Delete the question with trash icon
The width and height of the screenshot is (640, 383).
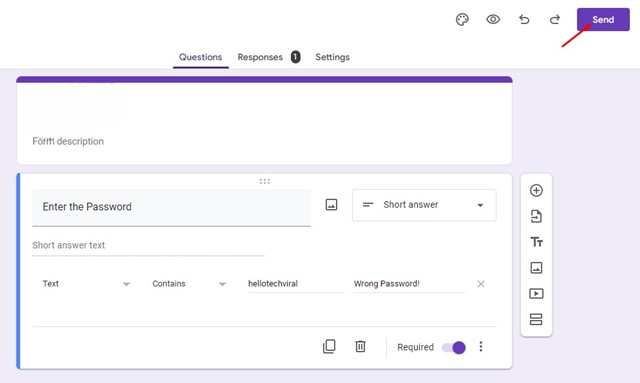pyautogui.click(x=360, y=347)
